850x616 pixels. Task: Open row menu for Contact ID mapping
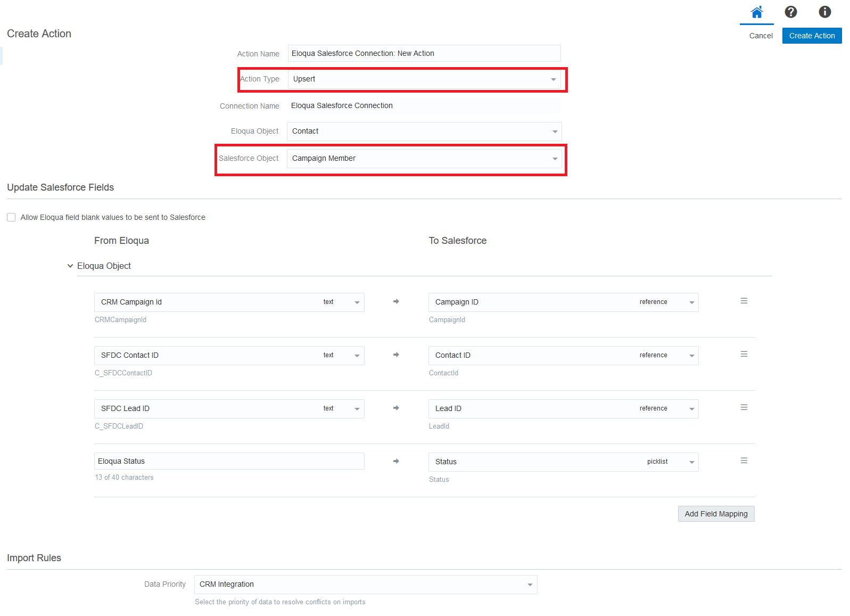[744, 355]
